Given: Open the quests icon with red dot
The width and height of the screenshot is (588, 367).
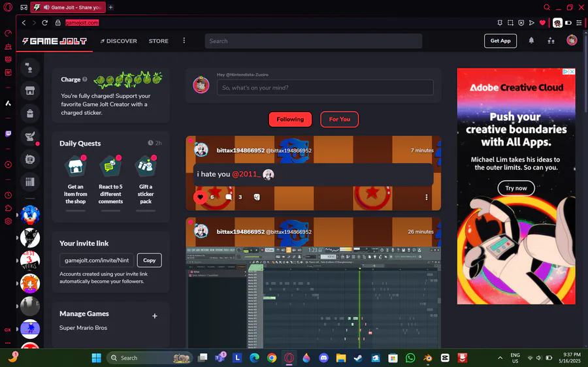Looking at the screenshot, I should click(x=30, y=136).
